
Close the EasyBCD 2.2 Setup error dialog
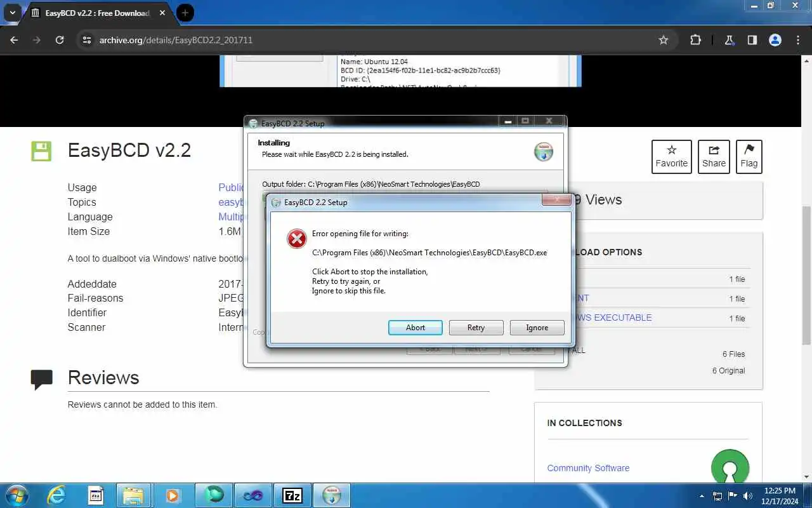pos(556,200)
